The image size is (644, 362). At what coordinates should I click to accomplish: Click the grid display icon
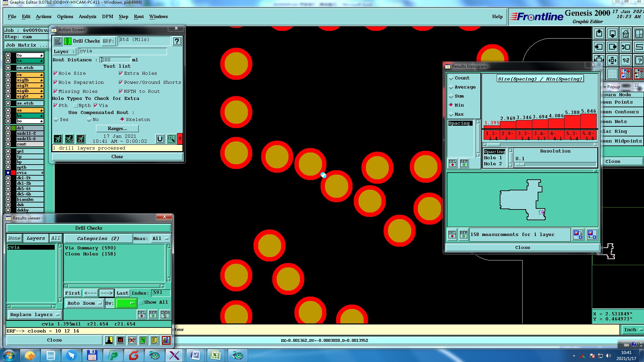612,73
